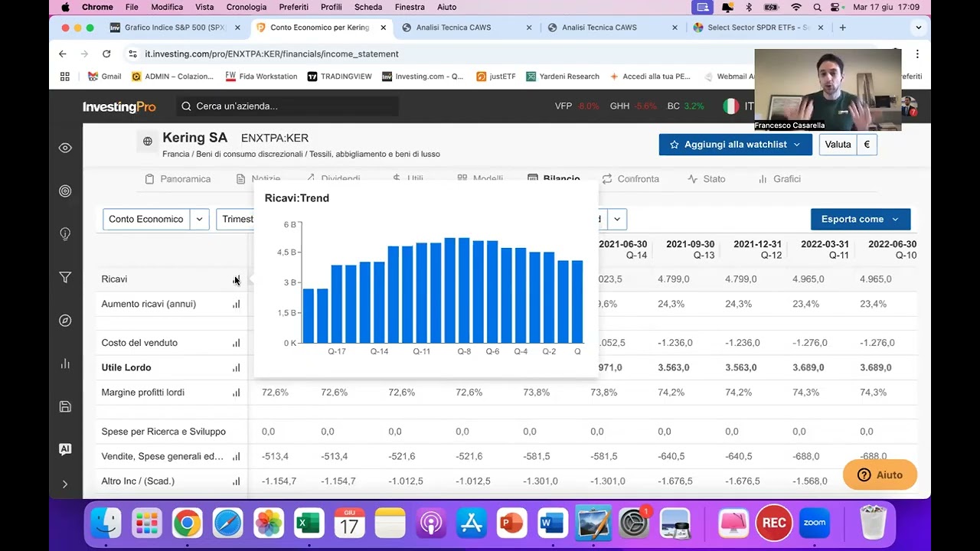Click the Ricavi row label
Viewport: 980px width, 551px height.
[114, 279]
